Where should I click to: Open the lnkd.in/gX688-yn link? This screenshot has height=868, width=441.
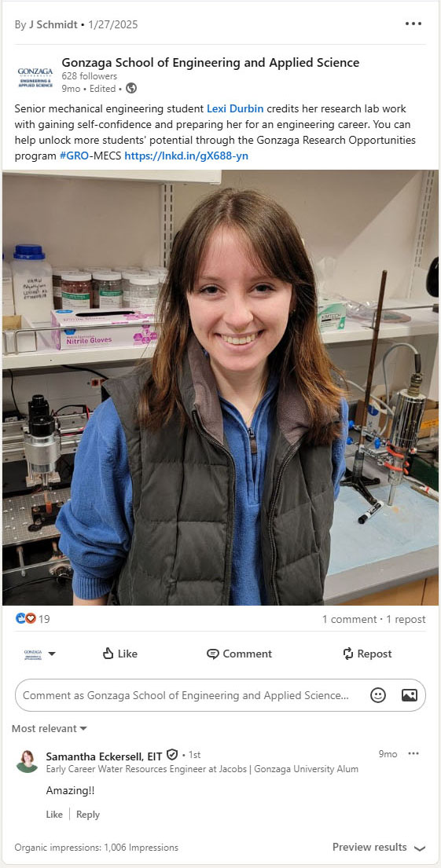186,156
